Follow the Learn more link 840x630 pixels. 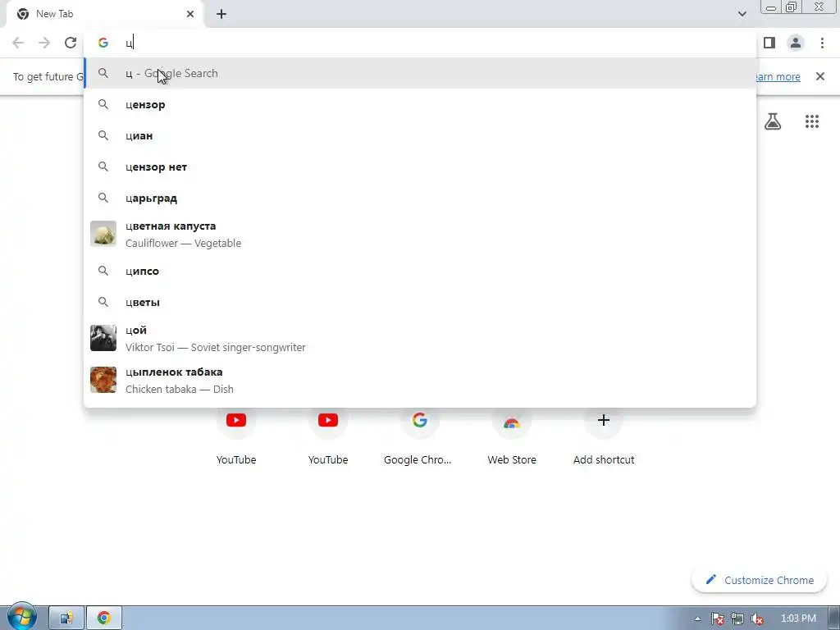(778, 76)
